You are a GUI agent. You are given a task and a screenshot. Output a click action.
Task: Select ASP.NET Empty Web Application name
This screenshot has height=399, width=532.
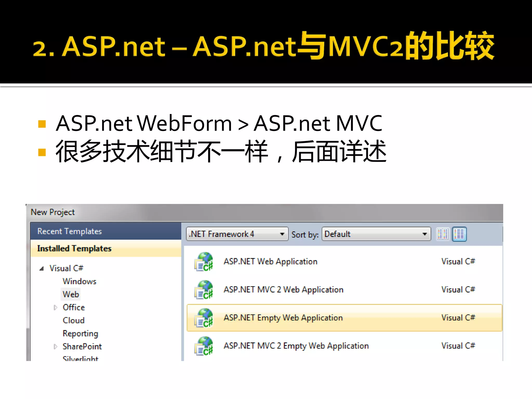(x=283, y=318)
